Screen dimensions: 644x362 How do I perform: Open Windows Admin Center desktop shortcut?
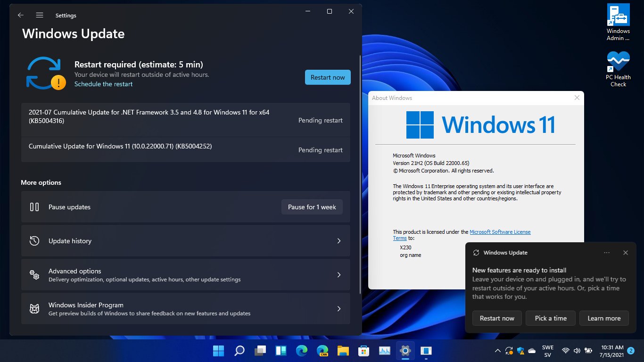pos(618,23)
